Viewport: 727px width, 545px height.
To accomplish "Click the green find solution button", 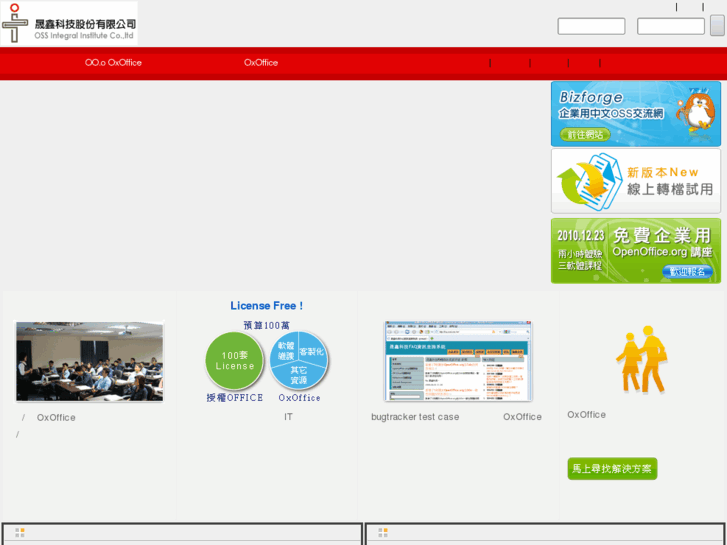I will tap(612, 468).
